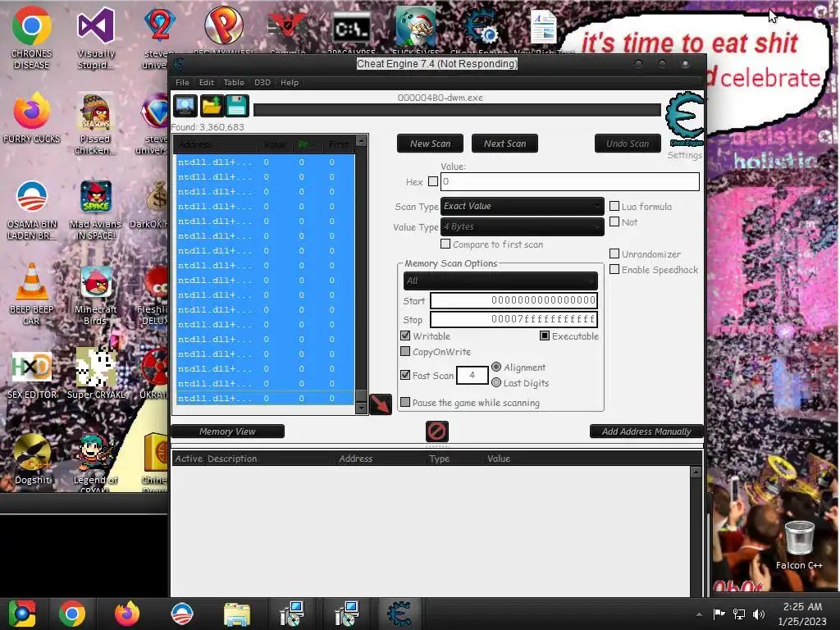Click the found list scrollbar down arrow
The image size is (840, 630).
point(361,409)
